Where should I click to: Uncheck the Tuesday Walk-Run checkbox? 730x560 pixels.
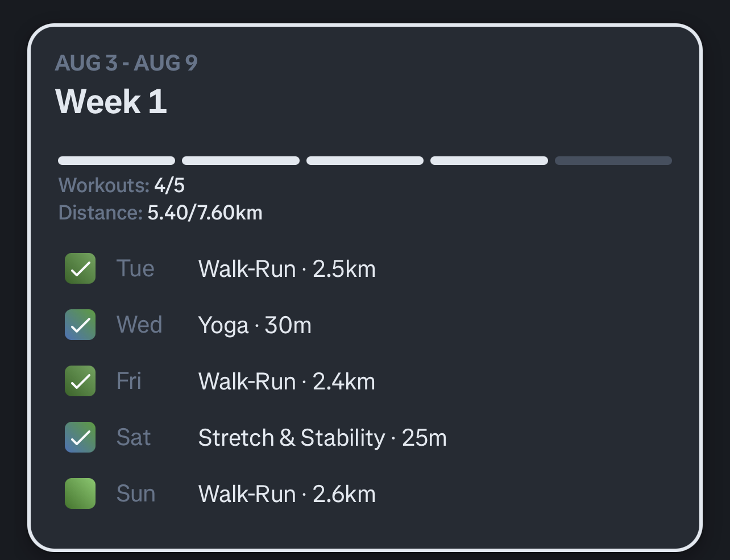(80, 268)
